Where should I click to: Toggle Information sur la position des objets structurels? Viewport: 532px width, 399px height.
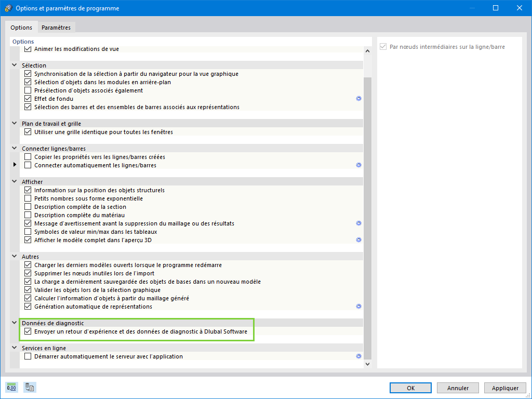(28, 190)
